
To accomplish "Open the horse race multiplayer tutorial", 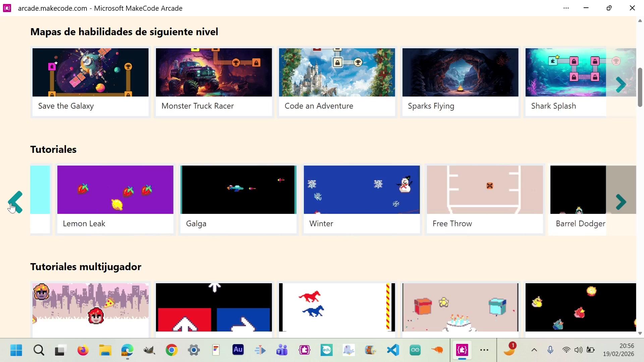I will point(337,308).
